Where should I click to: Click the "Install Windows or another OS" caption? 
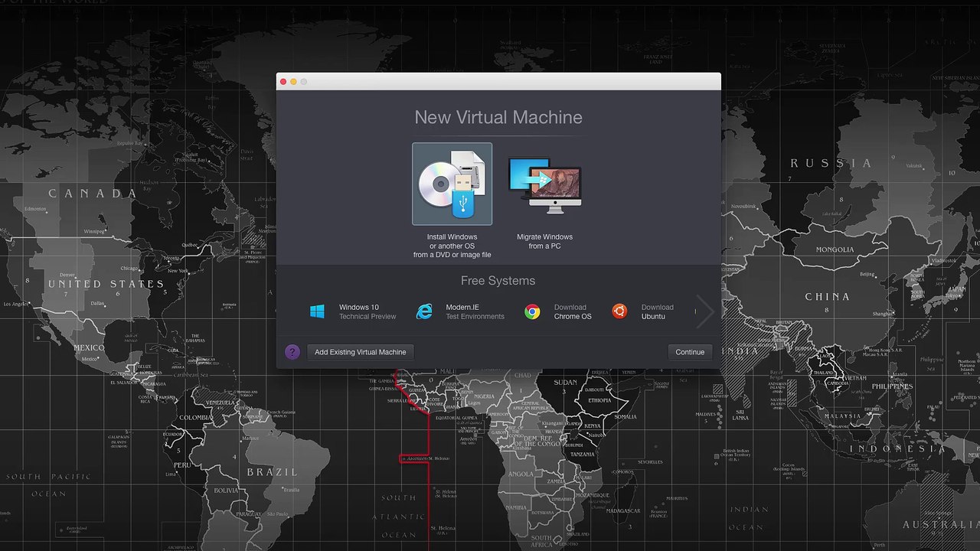[452, 246]
